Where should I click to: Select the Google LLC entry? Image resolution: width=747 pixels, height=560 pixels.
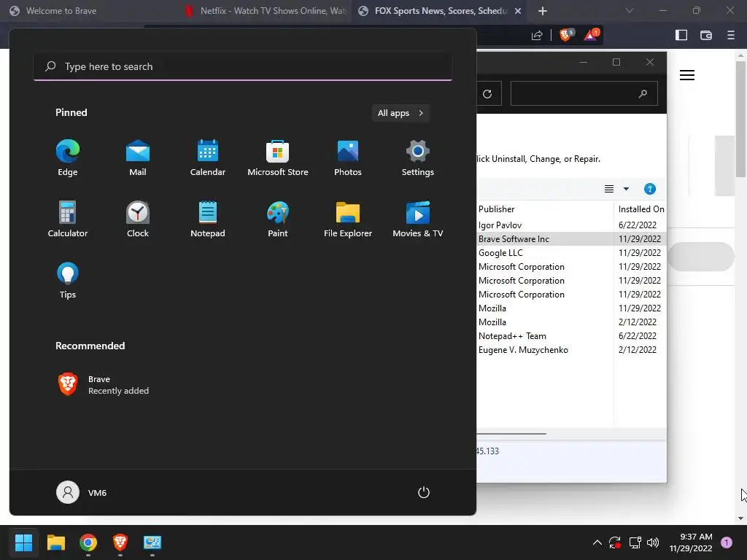point(572,253)
